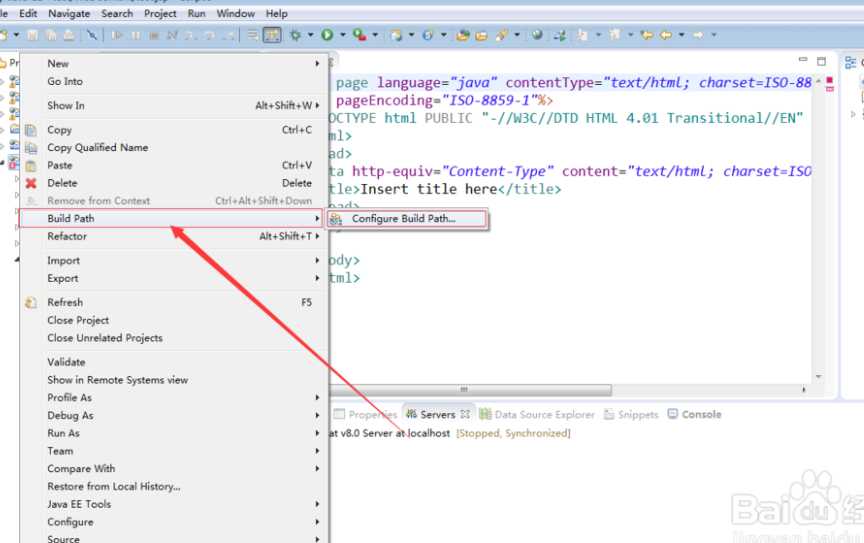
Task: Open the Debug icon dropdown arrow
Action: [x=310, y=35]
